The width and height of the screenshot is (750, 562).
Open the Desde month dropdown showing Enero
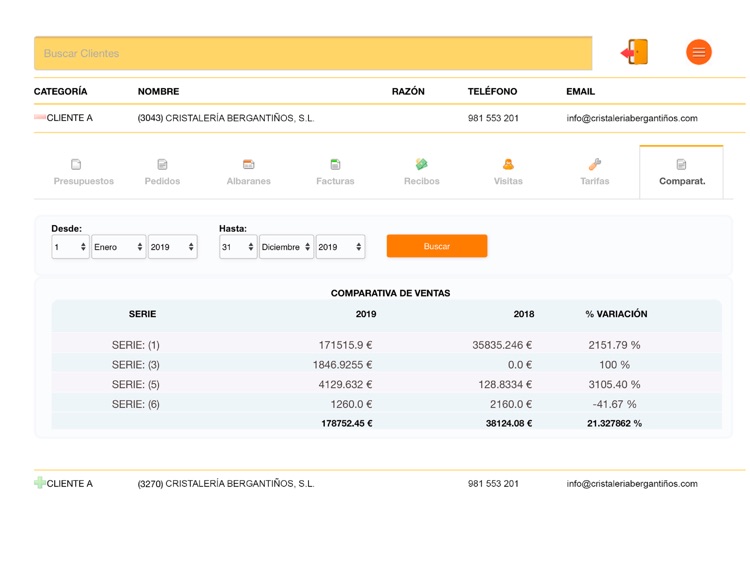[x=119, y=247]
